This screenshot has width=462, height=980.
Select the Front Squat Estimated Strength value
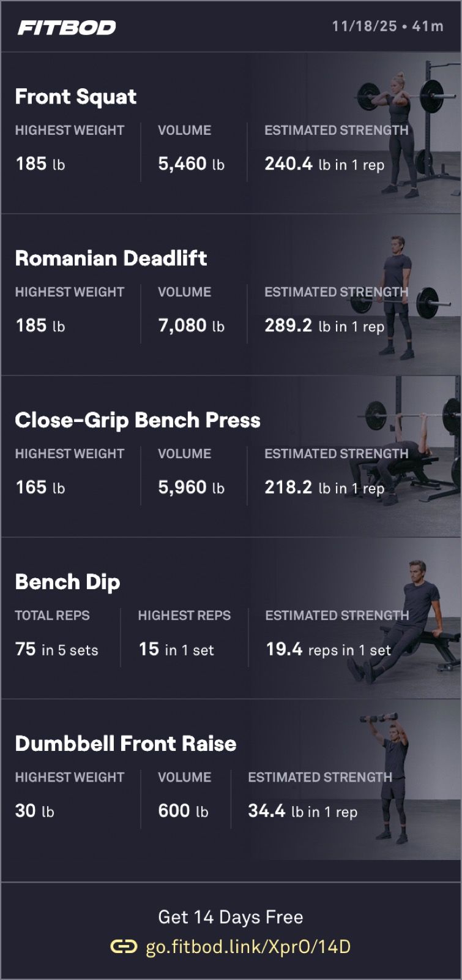(324, 164)
